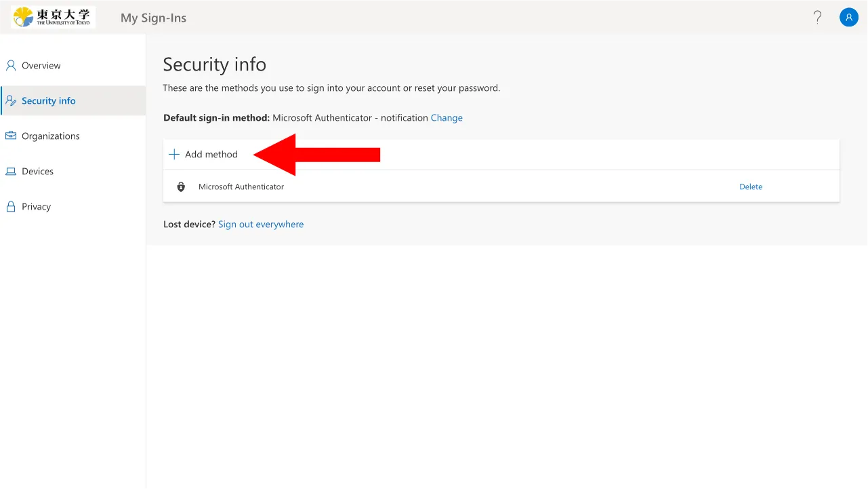
Task: Click the plus icon beside Add method
Action: coord(174,155)
